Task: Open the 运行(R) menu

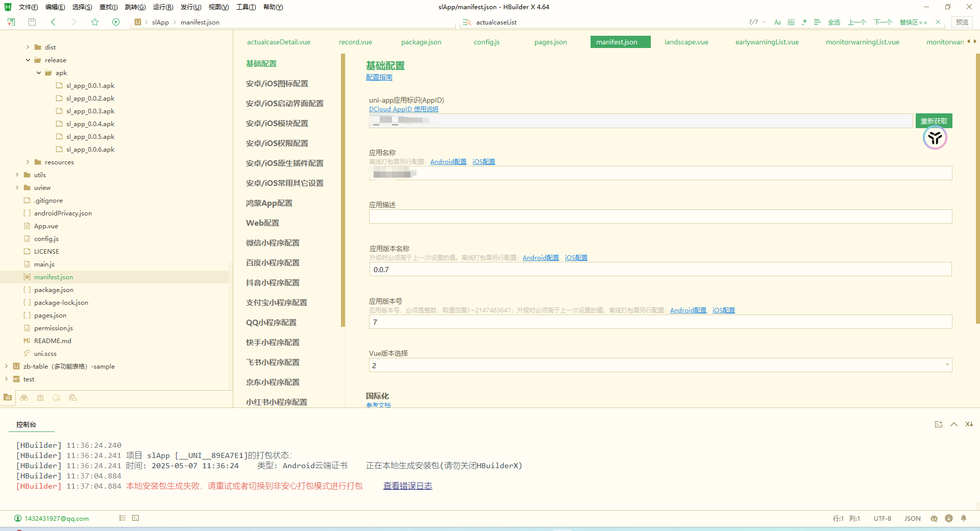Action: click(x=163, y=7)
